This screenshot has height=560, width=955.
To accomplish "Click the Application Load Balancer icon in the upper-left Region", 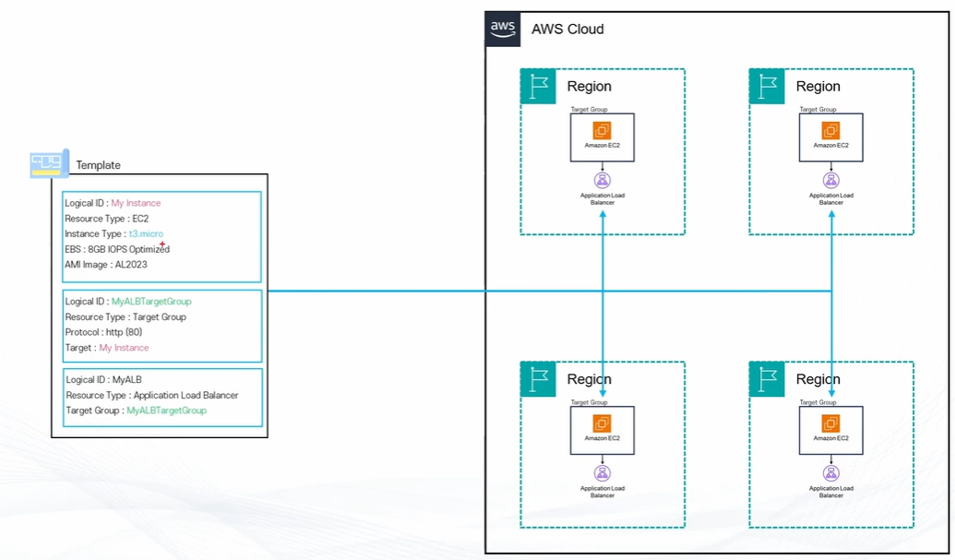I will [x=603, y=180].
